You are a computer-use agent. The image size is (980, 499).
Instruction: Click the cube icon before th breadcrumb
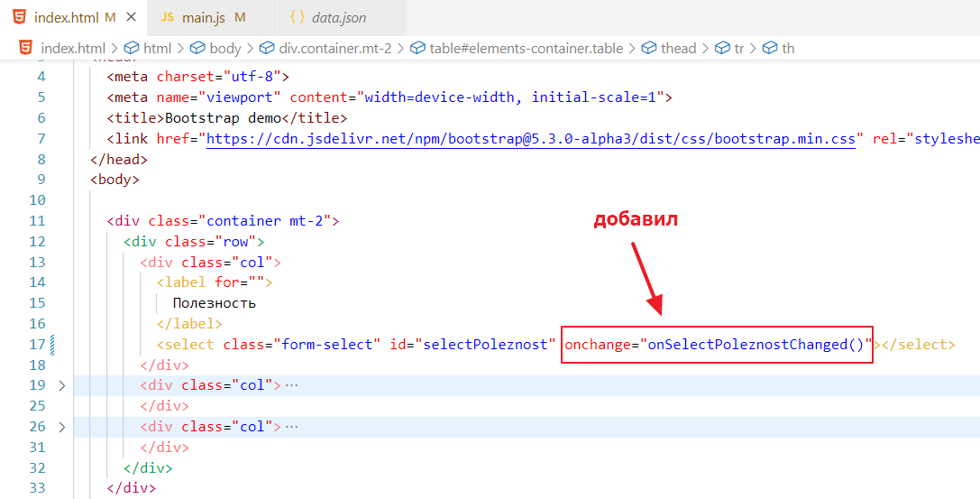770,49
